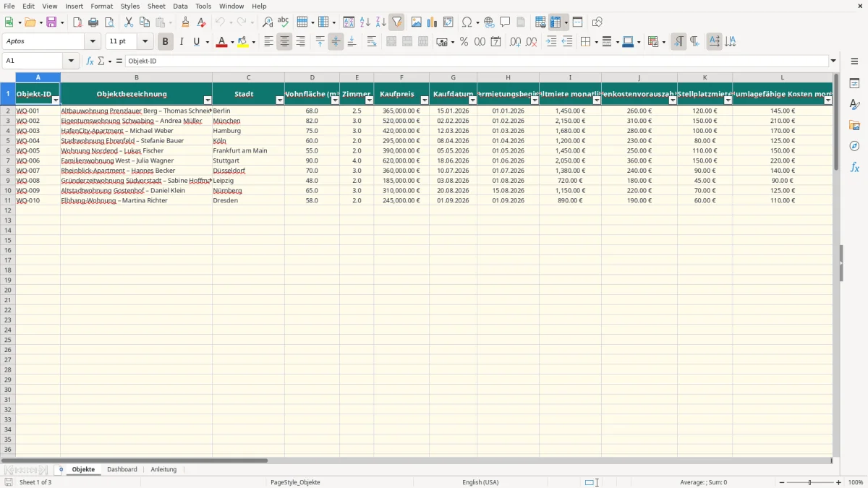Open sidebar Gallery deck icon

[x=854, y=126]
